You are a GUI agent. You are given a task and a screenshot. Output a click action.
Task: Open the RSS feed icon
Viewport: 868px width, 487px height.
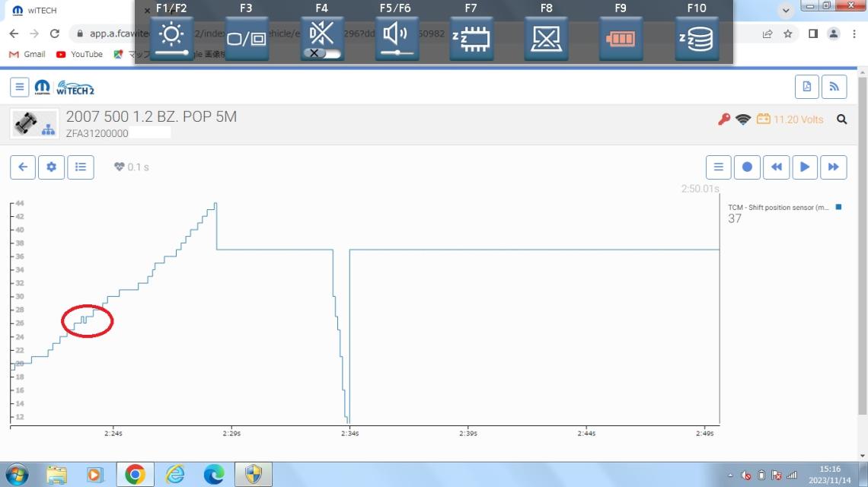click(x=834, y=87)
